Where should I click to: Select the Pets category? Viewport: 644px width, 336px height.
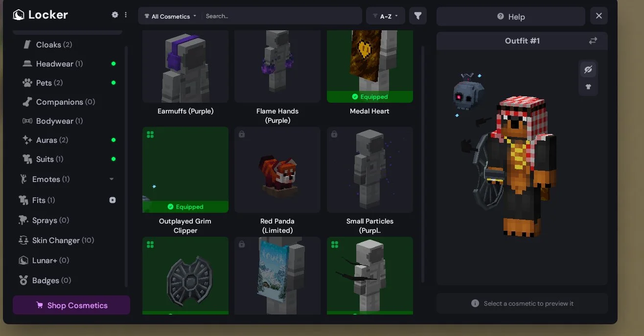69,83
